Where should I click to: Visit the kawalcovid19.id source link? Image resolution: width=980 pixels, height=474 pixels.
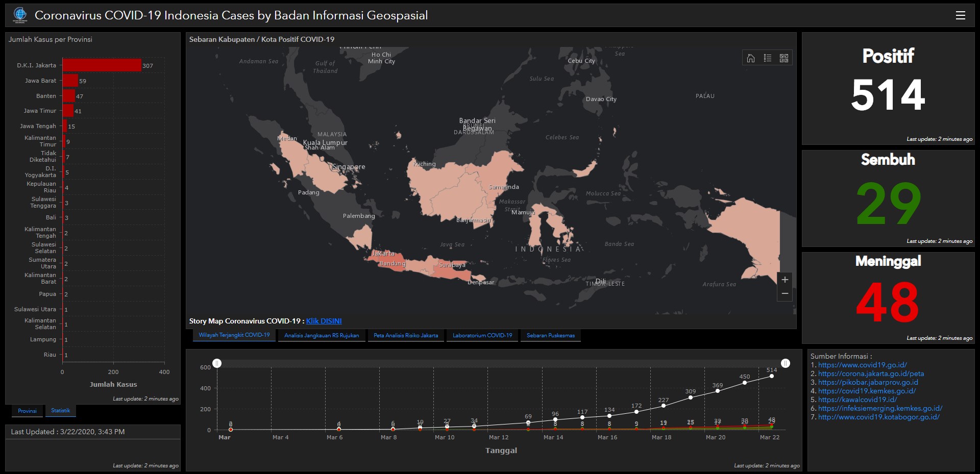click(857, 400)
